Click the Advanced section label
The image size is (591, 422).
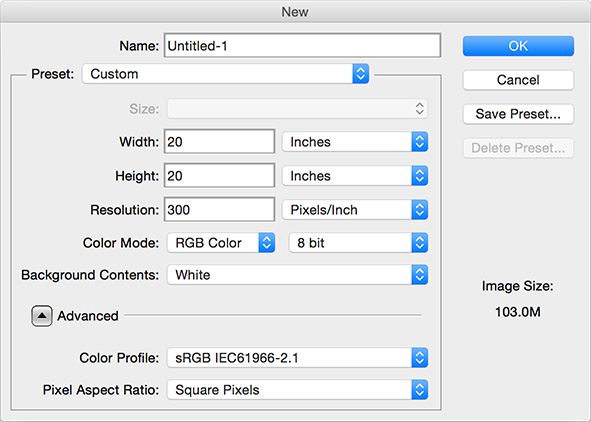(88, 316)
